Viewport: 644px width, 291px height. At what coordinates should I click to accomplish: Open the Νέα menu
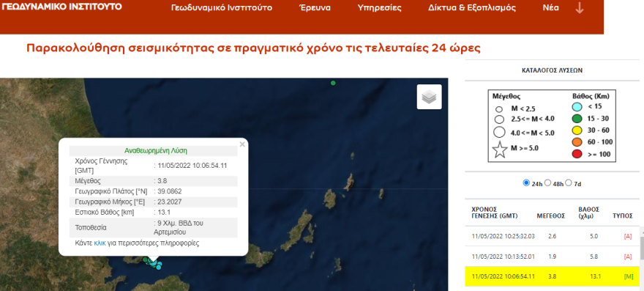click(x=551, y=8)
